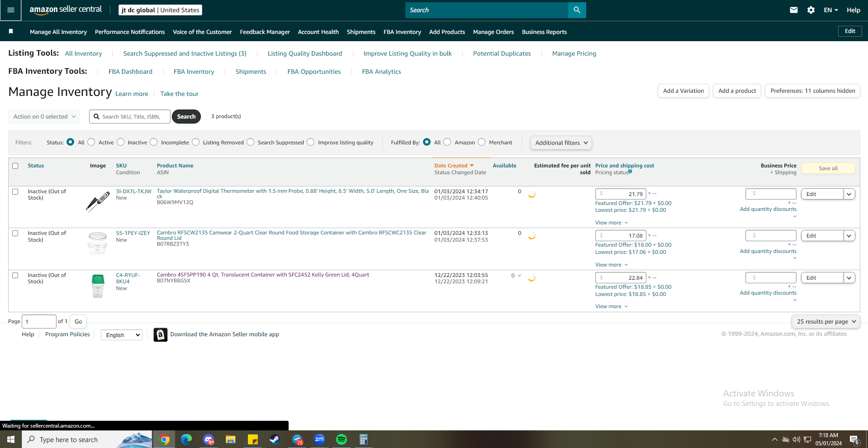
Task: Open Sticky Notes from the taskbar
Action: click(252, 439)
